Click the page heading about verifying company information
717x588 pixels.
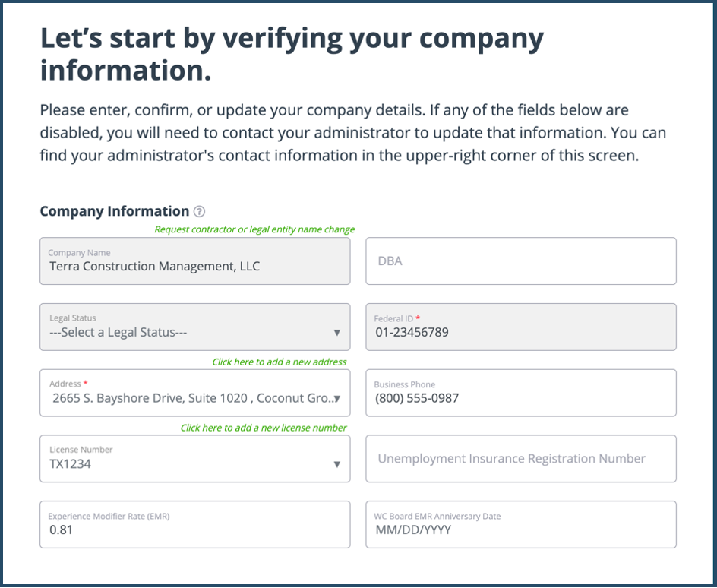[x=292, y=55]
